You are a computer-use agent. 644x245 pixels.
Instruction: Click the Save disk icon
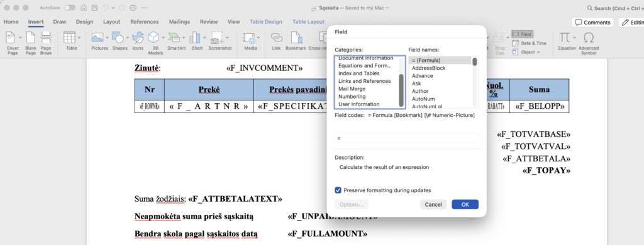(x=95, y=8)
